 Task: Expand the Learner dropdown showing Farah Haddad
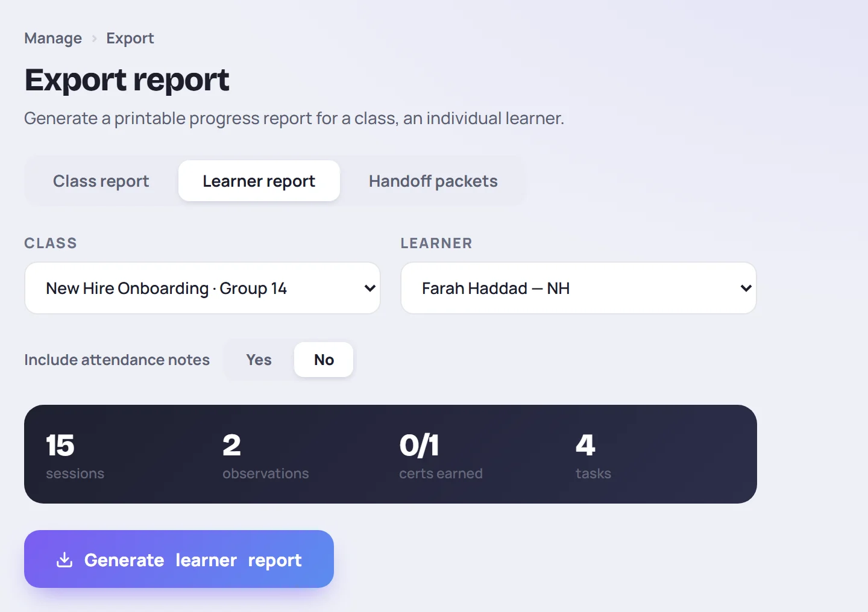[x=579, y=288]
